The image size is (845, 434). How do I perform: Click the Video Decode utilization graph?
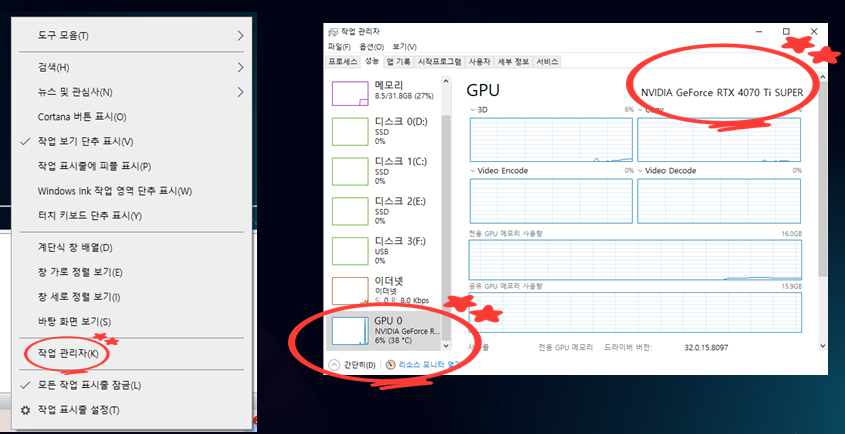pos(719,201)
